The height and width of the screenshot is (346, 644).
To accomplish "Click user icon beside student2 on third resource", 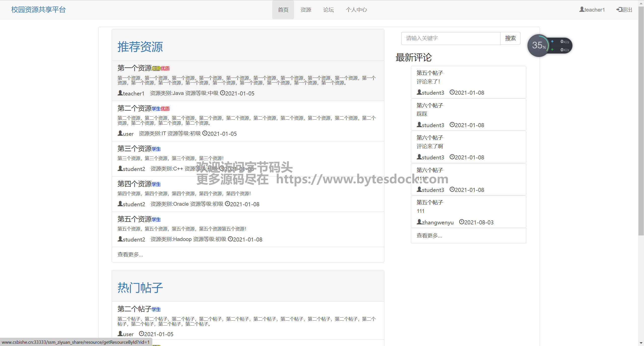I will pyautogui.click(x=120, y=168).
